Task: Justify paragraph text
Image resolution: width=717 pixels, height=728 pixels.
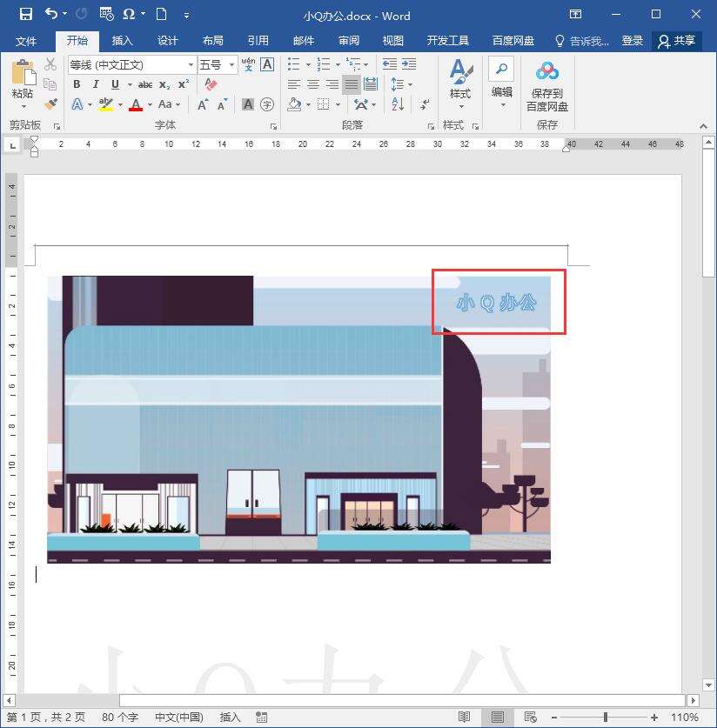Action: pos(352,84)
